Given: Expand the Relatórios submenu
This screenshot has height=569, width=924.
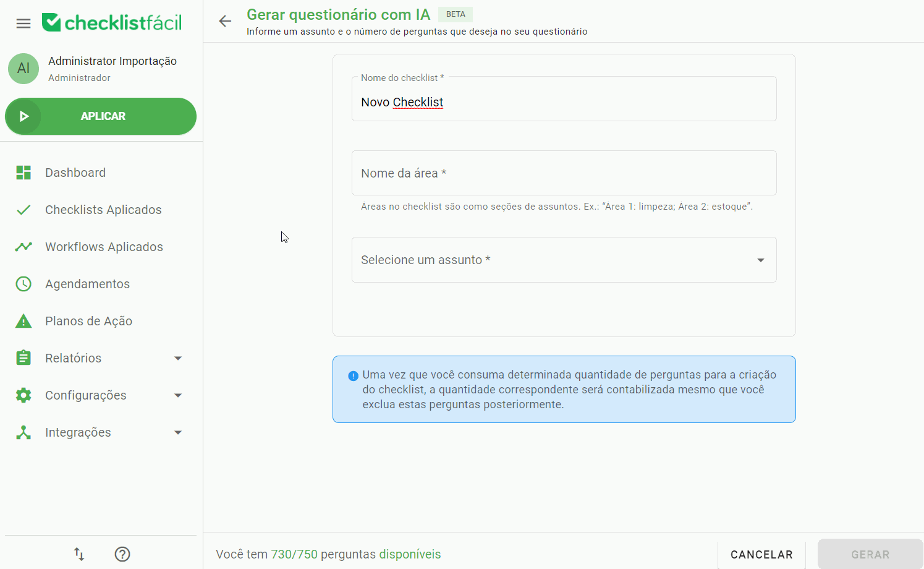Looking at the screenshot, I should [178, 357].
